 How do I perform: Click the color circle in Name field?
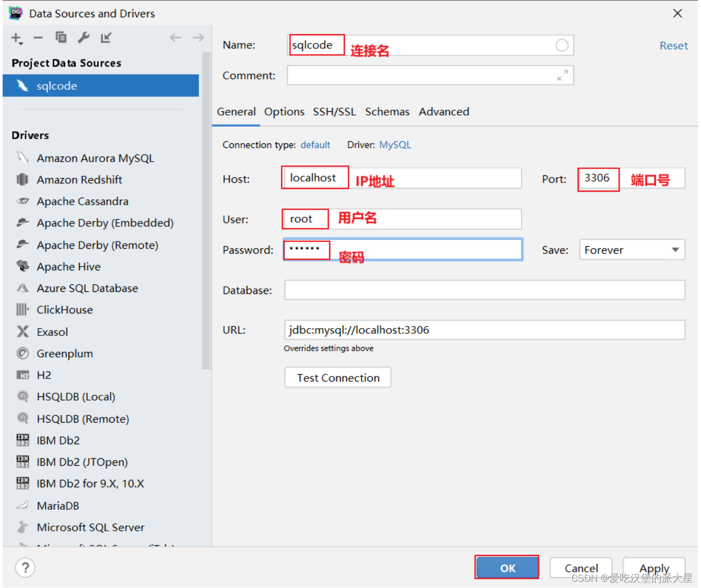(x=562, y=46)
